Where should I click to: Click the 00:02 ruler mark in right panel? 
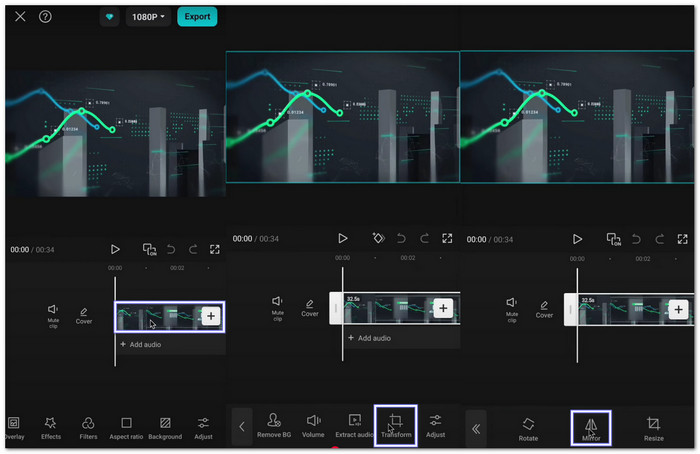(x=643, y=258)
